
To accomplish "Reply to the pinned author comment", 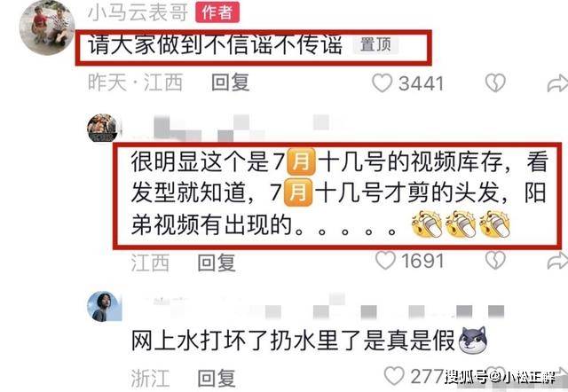I will (x=231, y=82).
